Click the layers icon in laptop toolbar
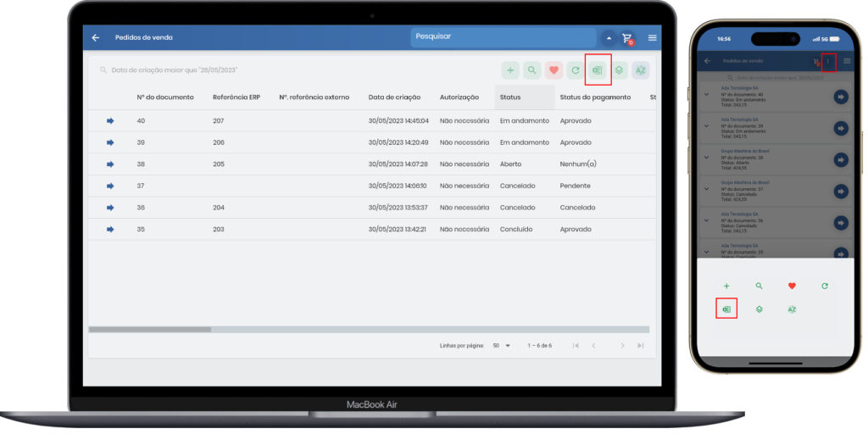Screen dimensions: 868x434 point(619,70)
